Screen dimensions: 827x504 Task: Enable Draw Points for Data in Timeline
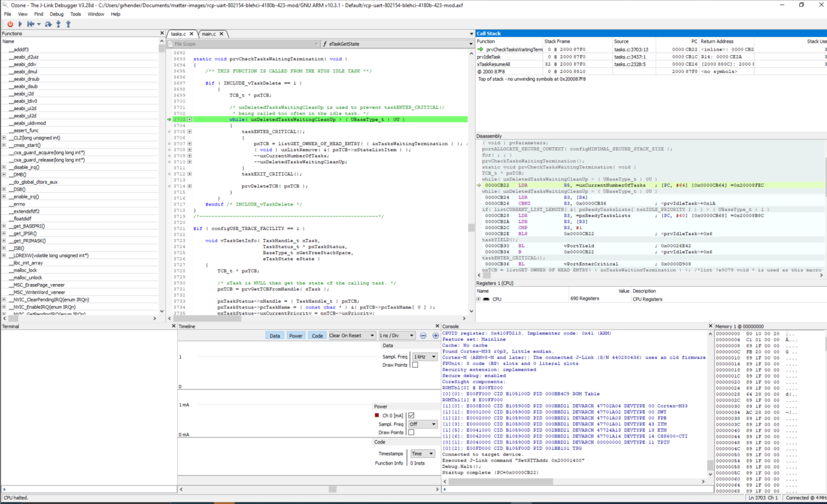pos(415,365)
